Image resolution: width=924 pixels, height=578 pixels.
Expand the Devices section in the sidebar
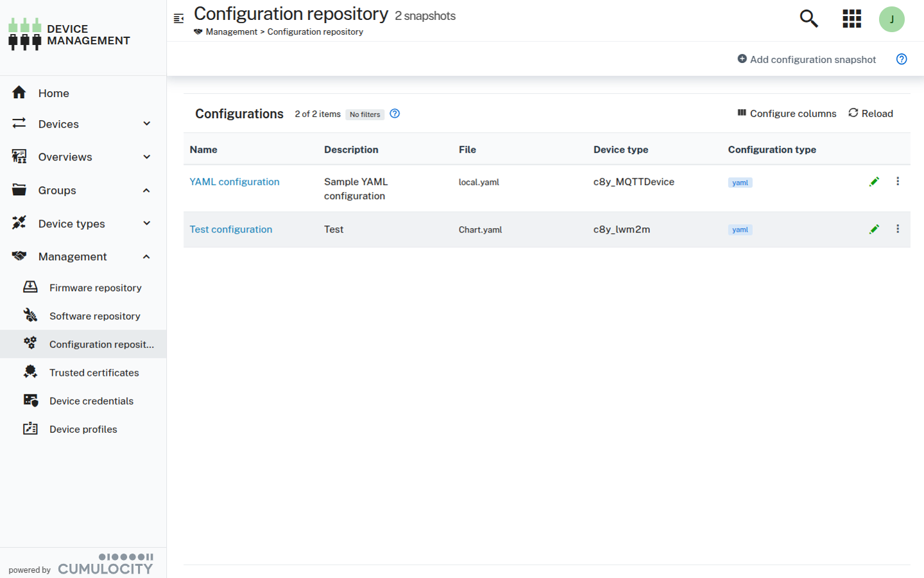(x=146, y=123)
